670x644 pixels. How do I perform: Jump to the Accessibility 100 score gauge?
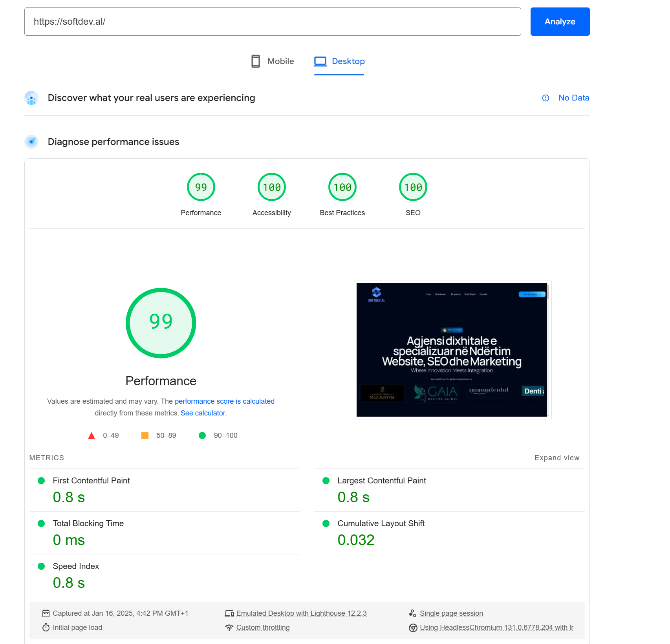click(x=272, y=187)
